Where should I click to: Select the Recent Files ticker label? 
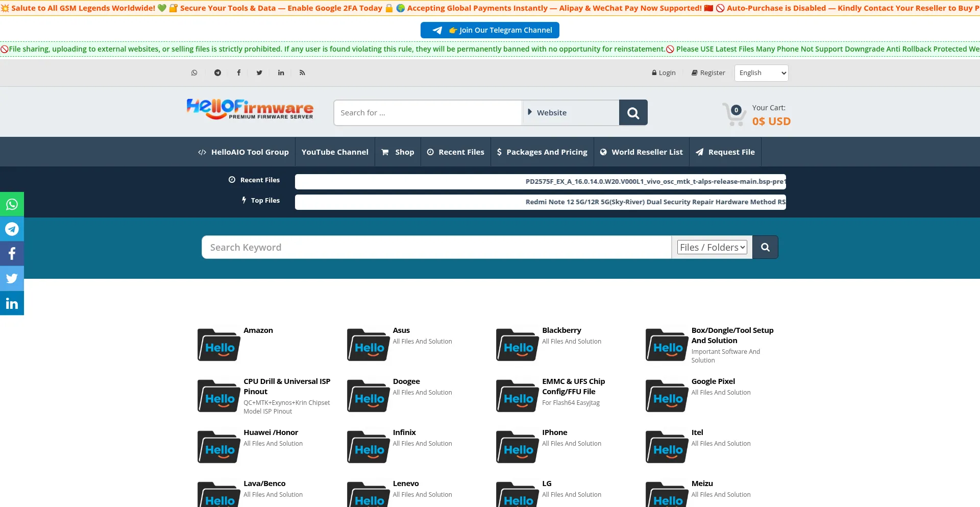254,180
